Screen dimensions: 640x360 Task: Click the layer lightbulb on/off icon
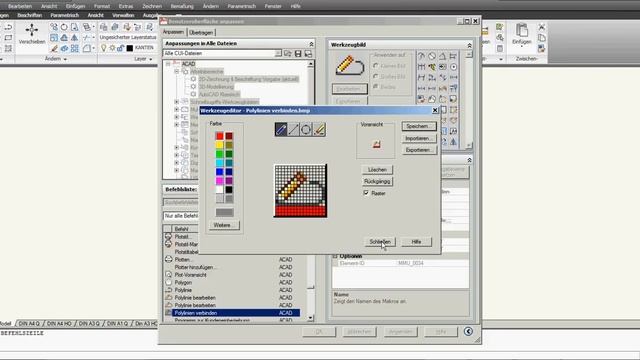click(104, 48)
